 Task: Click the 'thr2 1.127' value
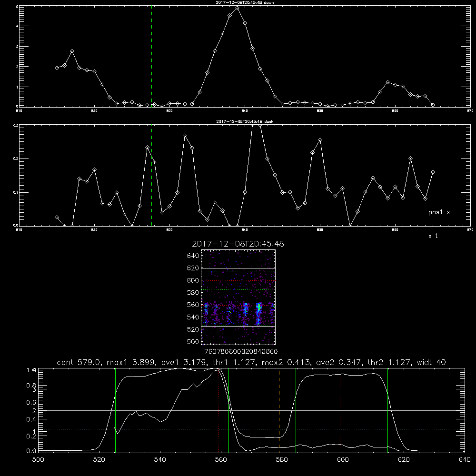(x=390, y=362)
